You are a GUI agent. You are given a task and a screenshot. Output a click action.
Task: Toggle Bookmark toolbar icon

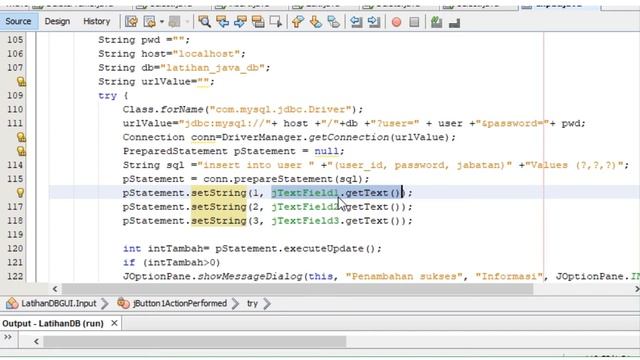pyautogui.click(x=333, y=22)
